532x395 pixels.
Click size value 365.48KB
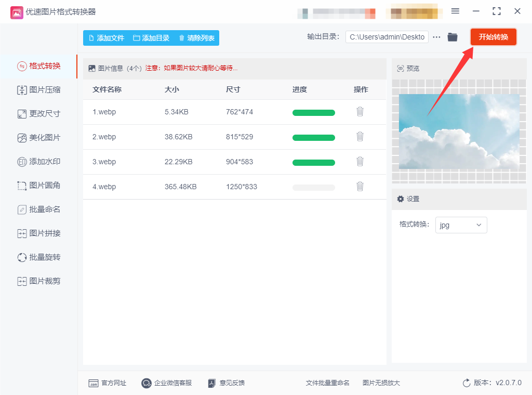pyautogui.click(x=180, y=187)
